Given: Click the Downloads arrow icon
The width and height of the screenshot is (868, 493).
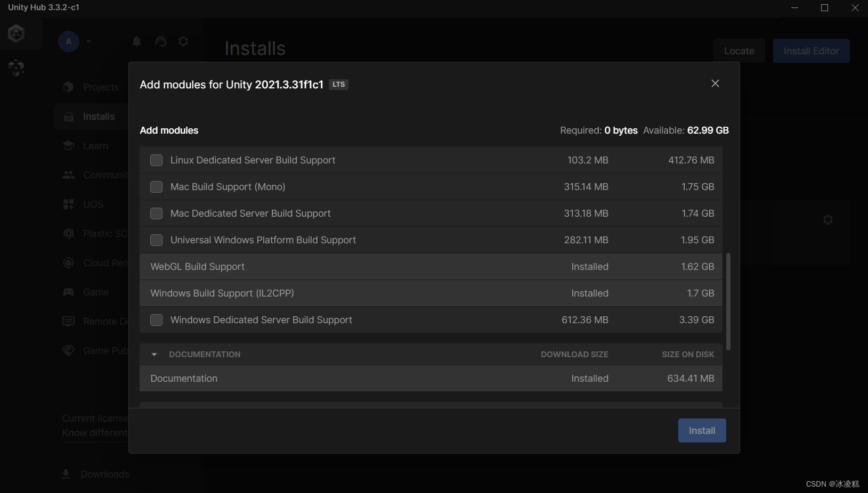Looking at the screenshot, I should [66, 474].
